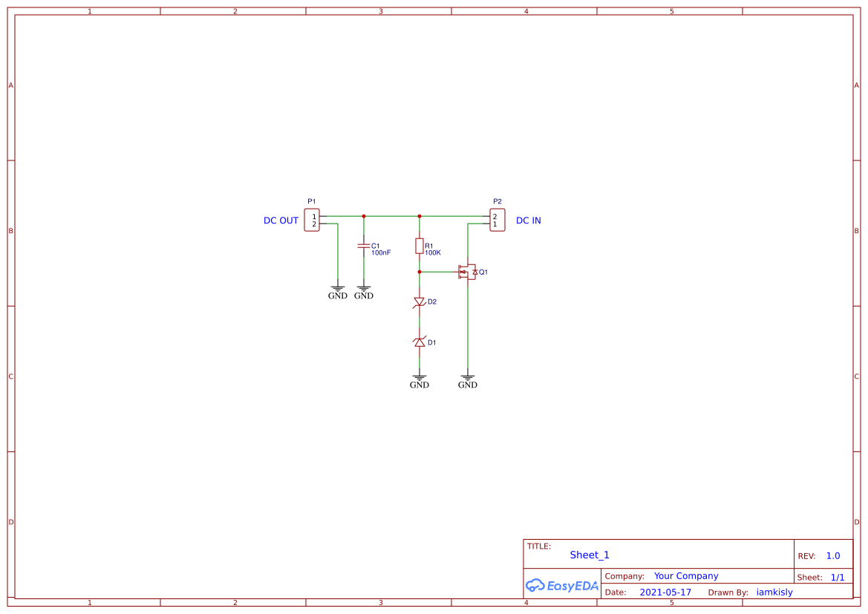The height and width of the screenshot is (614, 868).
Task: Click the EasyEDA logo in the title block
Action: (562, 586)
